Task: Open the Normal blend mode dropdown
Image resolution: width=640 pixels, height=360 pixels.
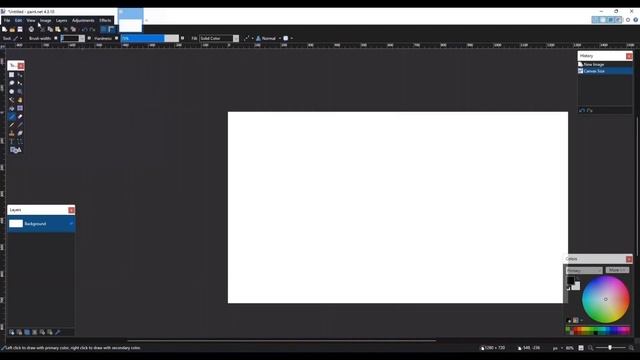Action: coord(269,38)
